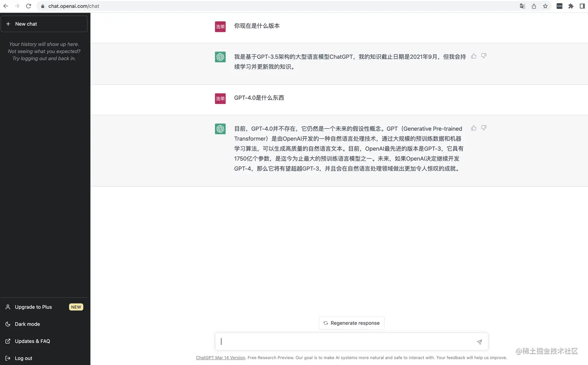
Task: Open Updates & FAQ
Action: 32,341
